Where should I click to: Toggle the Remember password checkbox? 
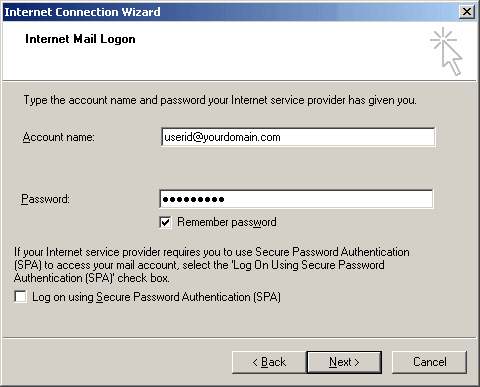[166, 222]
